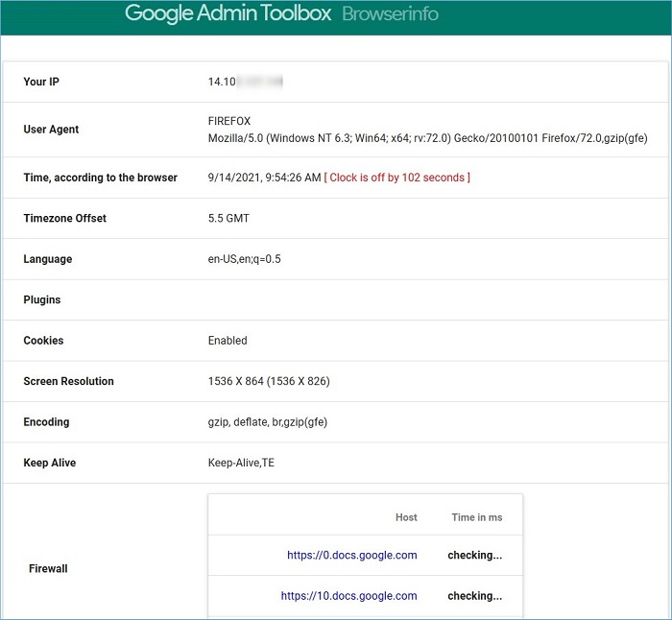The height and width of the screenshot is (620, 672).
Task: Select the 'Keep-Alive,TE' value
Action: tap(241, 463)
